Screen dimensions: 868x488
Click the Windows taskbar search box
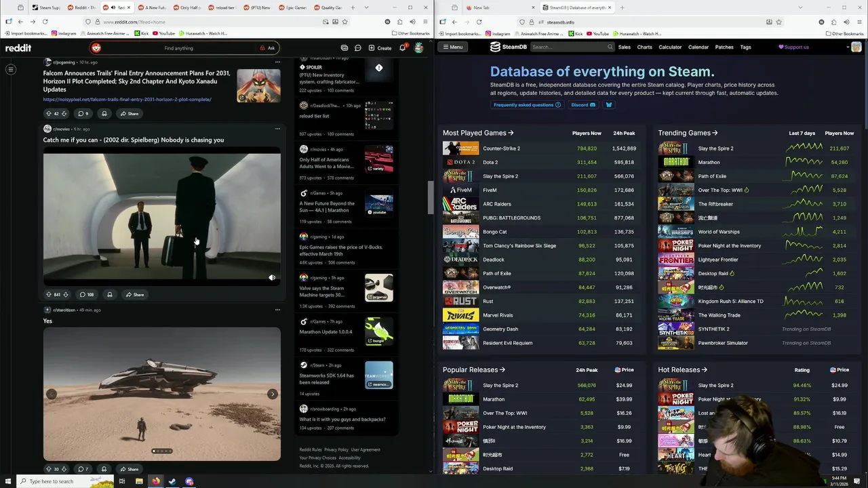pos(66,481)
